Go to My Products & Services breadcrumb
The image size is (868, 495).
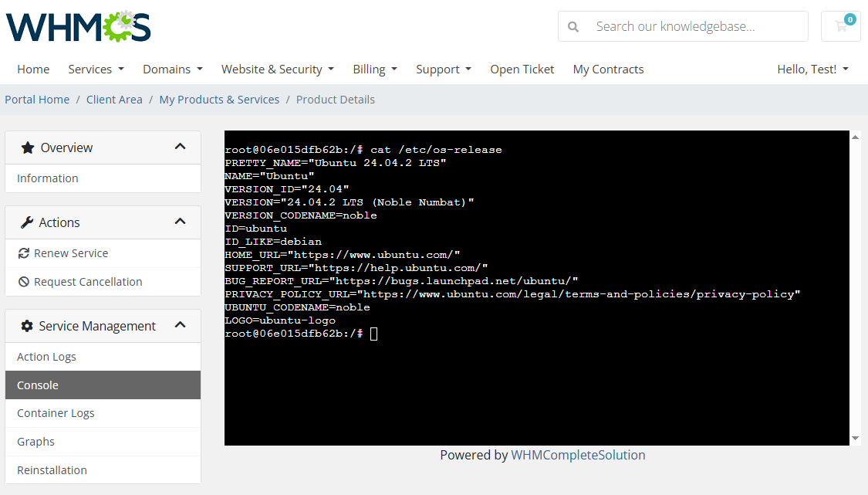click(x=219, y=100)
